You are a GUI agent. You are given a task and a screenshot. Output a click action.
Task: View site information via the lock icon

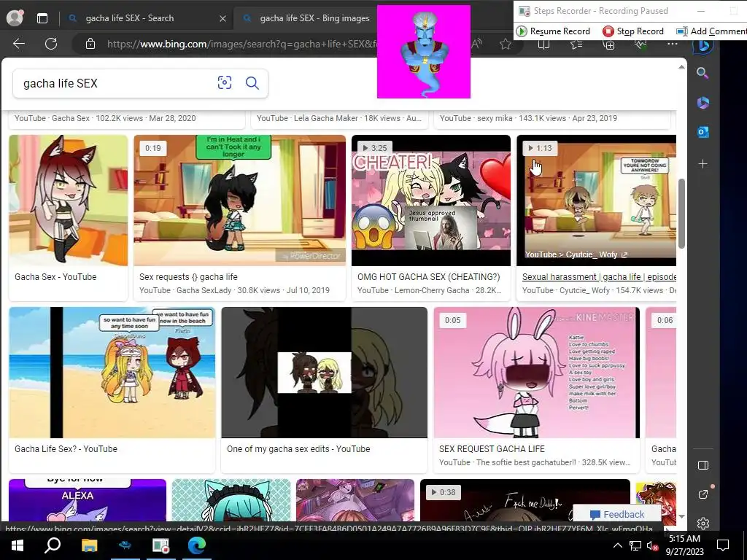[90, 44]
